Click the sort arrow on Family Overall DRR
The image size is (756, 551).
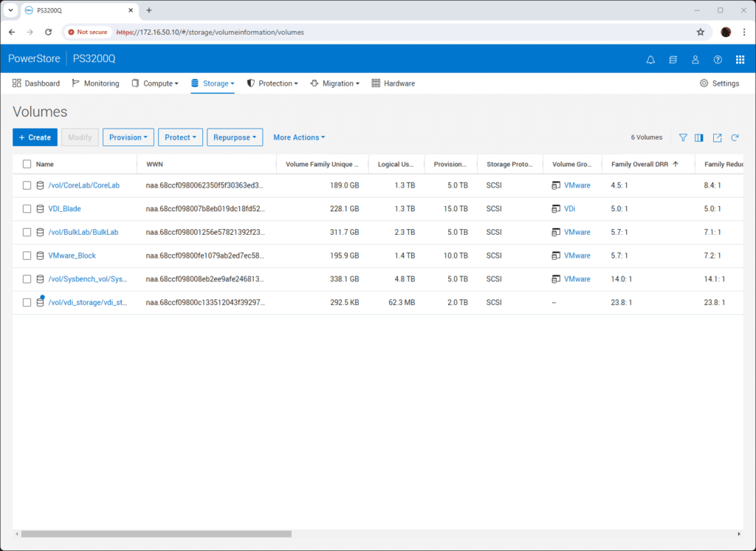pyautogui.click(x=676, y=164)
